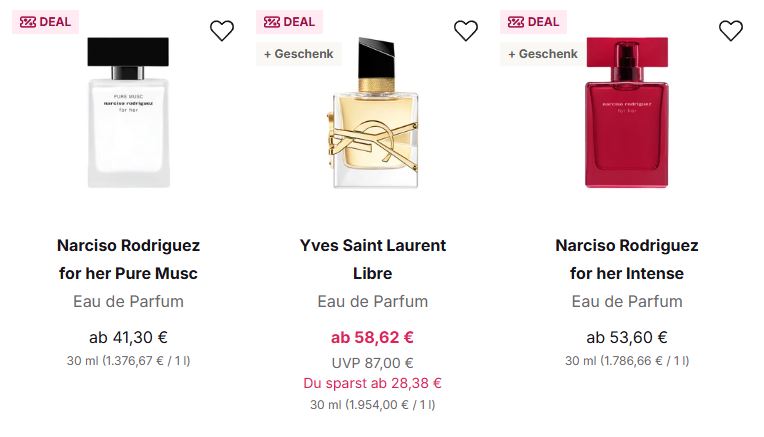This screenshot has height=437, width=764.
Task: Favorite the Narciso Rodriguez for her Intense
Action: tap(731, 31)
